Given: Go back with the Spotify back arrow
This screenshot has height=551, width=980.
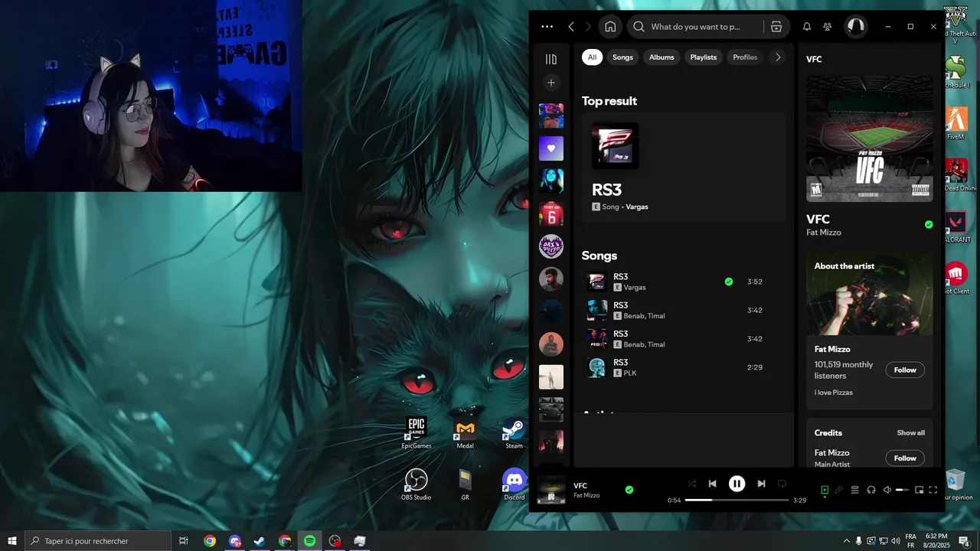Looking at the screenshot, I should pos(571,27).
